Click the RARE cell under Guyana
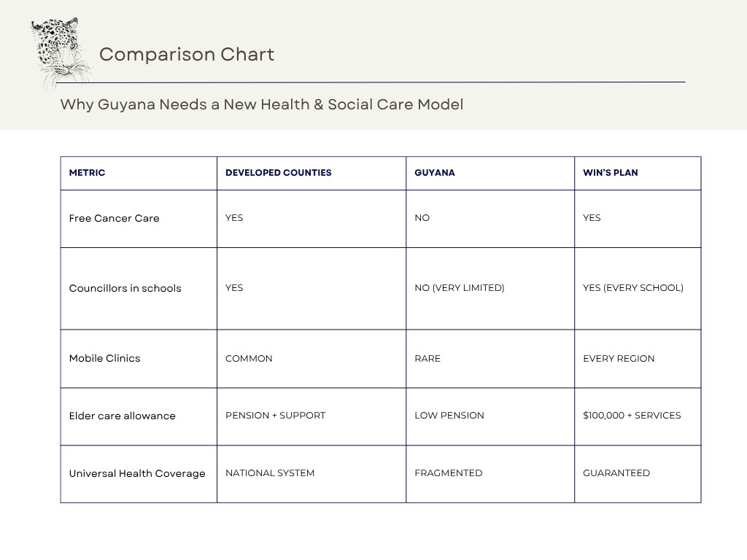 tap(427, 359)
